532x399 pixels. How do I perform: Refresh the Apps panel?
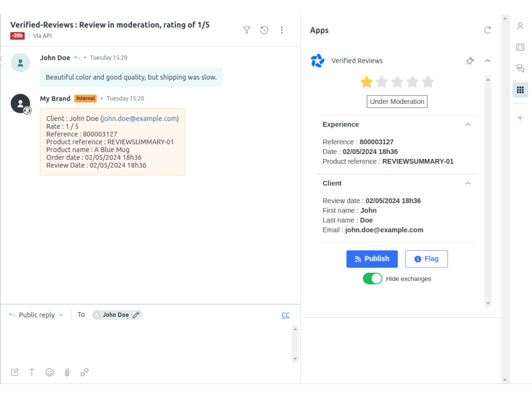pyautogui.click(x=487, y=30)
